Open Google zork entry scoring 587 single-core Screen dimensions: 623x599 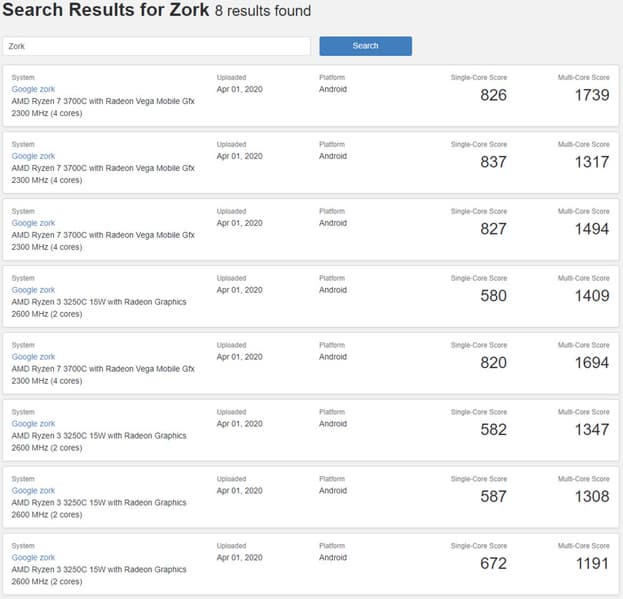coord(33,491)
